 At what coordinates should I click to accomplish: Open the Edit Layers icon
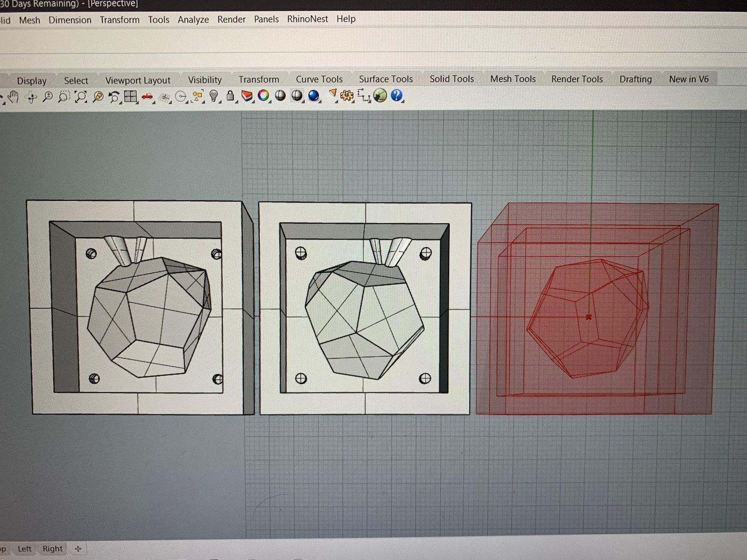click(x=247, y=96)
